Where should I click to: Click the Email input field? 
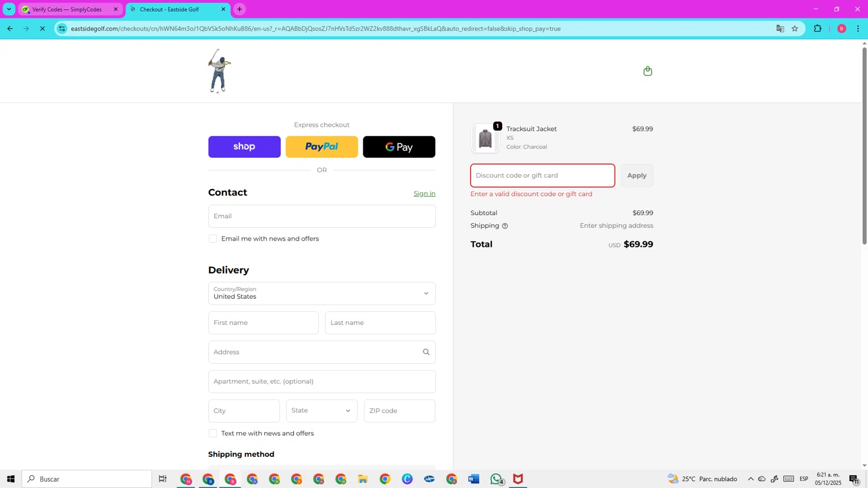pos(322,216)
